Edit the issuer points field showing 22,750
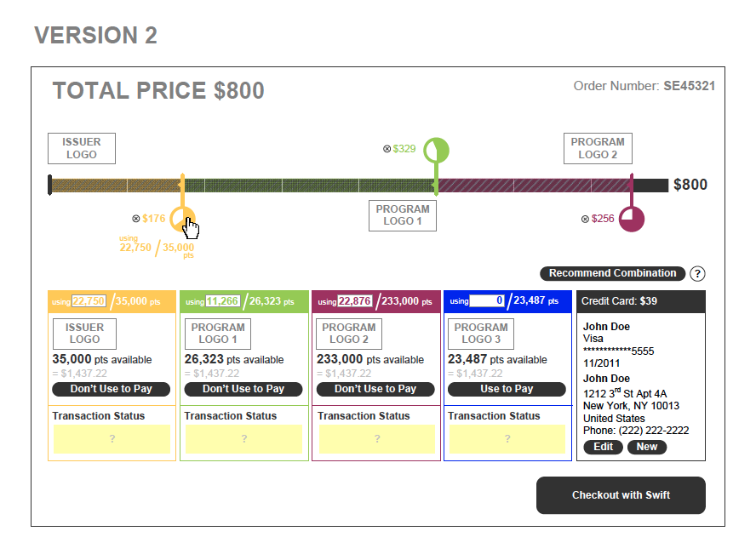This screenshot has width=756, height=554. (89, 301)
